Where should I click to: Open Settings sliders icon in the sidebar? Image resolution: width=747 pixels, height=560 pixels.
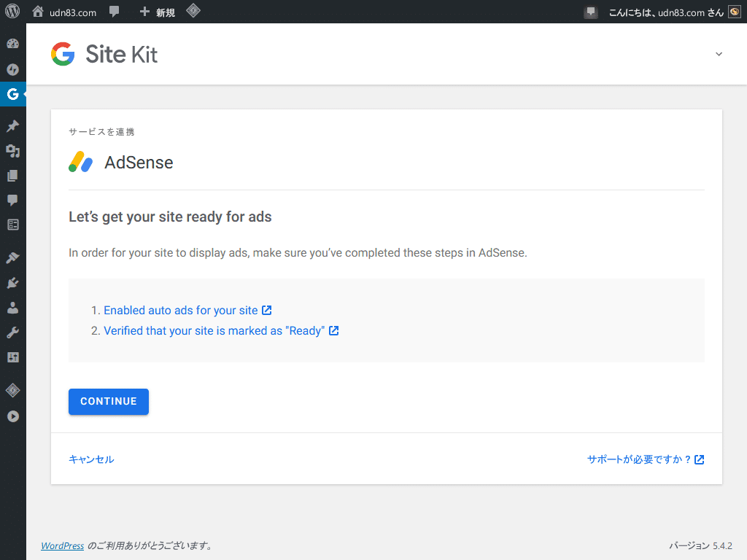pos(13,357)
